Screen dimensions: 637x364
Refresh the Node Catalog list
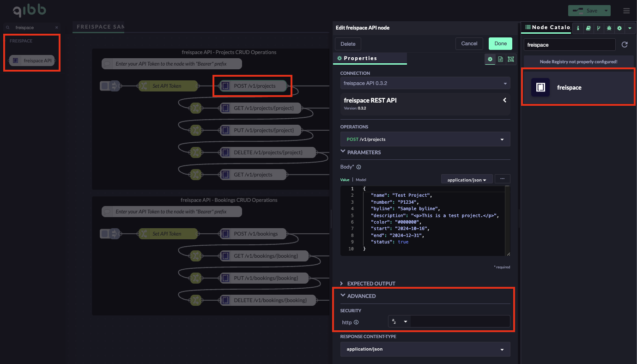[x=625, y=45]
